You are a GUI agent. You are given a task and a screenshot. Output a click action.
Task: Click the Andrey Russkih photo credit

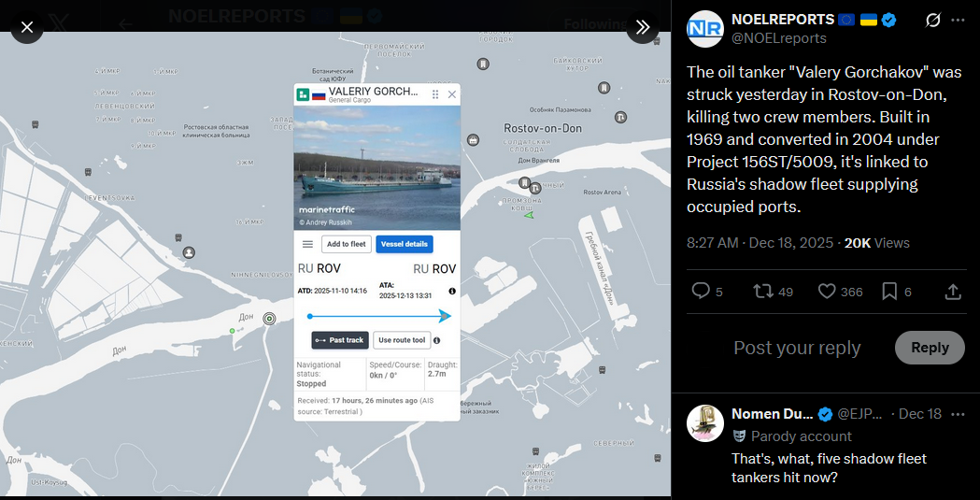[x=326, y=222]
